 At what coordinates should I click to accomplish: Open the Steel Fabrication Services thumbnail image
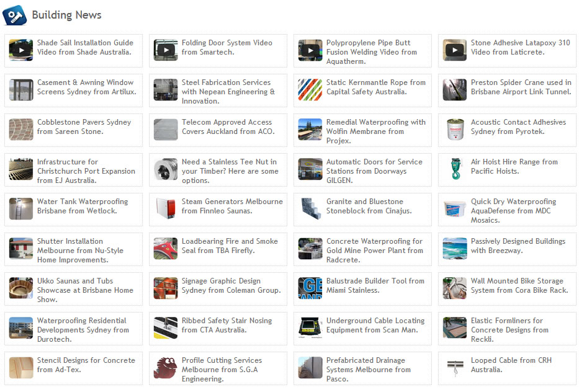pyautogui.click(x=166, y=90)
